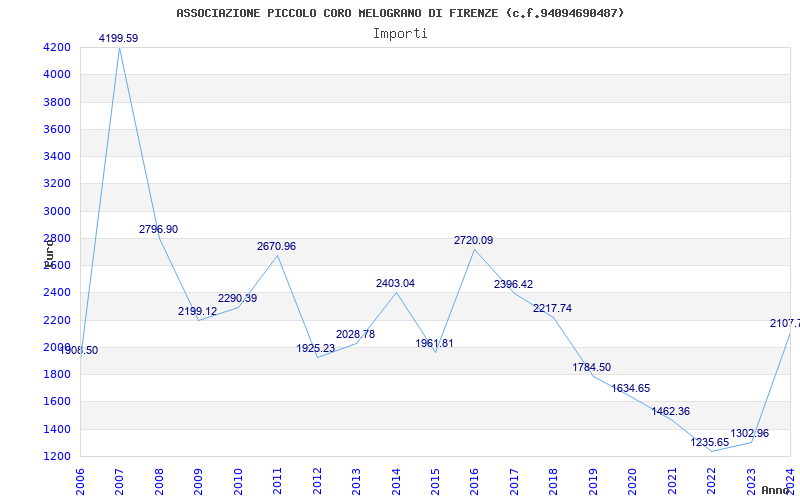Click the 2007 peak value label 4199.59

coord(118,38)
